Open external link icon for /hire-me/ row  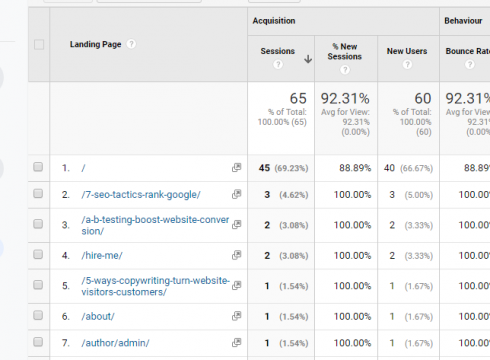click(236, 255)
